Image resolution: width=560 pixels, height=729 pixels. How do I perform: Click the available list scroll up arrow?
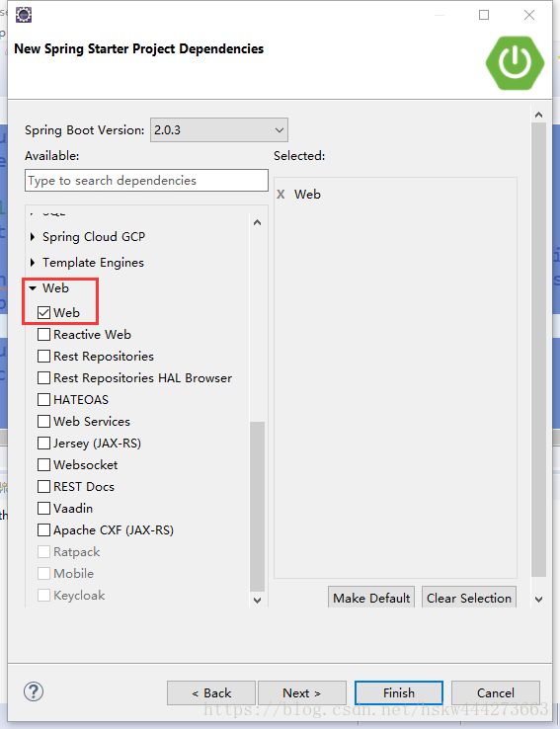click(258, 222)
